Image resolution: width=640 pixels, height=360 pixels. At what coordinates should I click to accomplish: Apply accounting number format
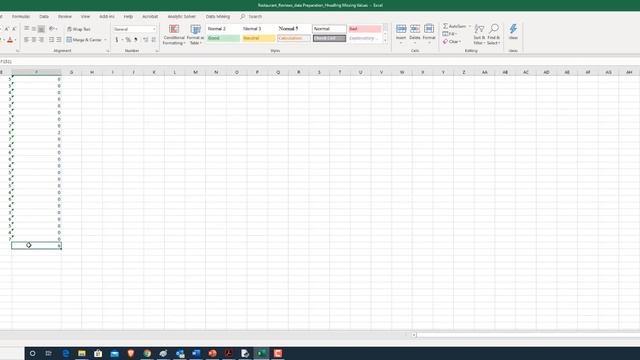point(117,40)
